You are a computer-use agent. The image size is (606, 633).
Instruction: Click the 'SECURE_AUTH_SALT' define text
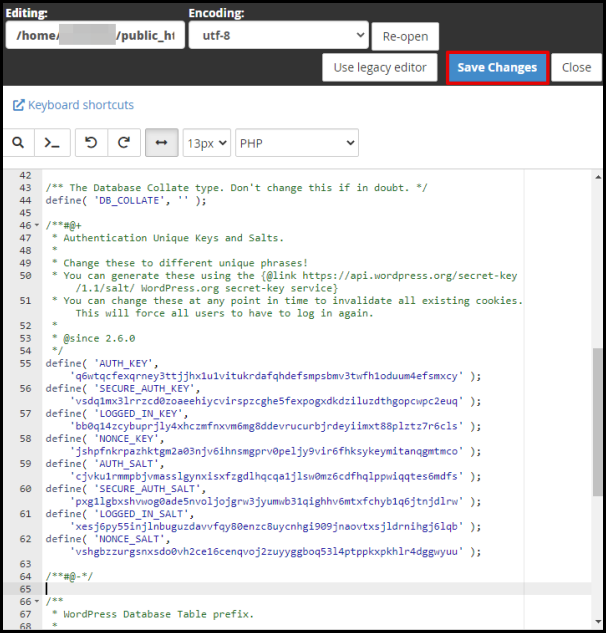[126, 488]
